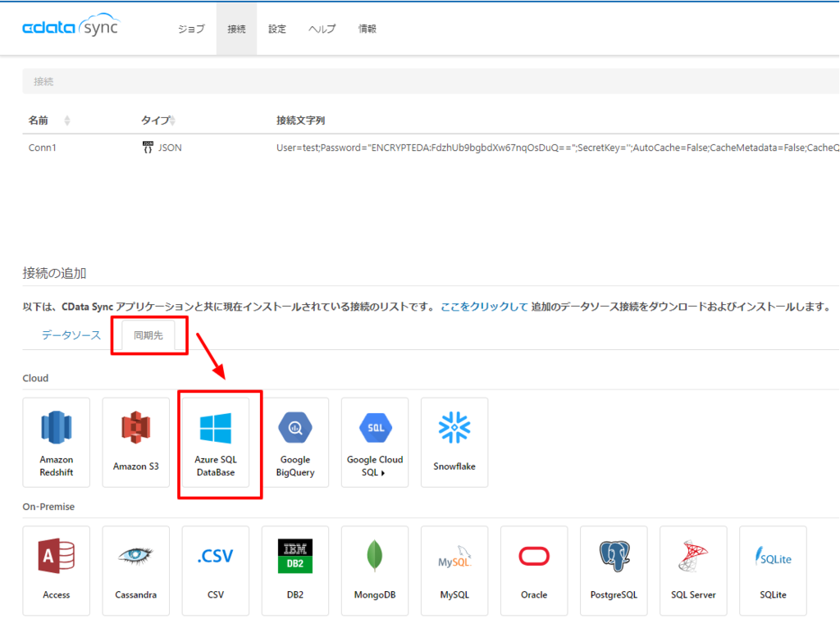Image resolution: width=840 pixels, height=637 pixels.
Task: Click ここをクリックして download link
Action: pos(484,307)
